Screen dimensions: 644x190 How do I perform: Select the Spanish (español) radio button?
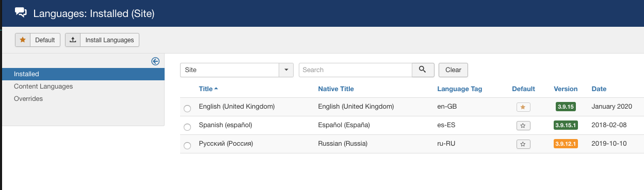pyautogui.click(x=187, y=127)
